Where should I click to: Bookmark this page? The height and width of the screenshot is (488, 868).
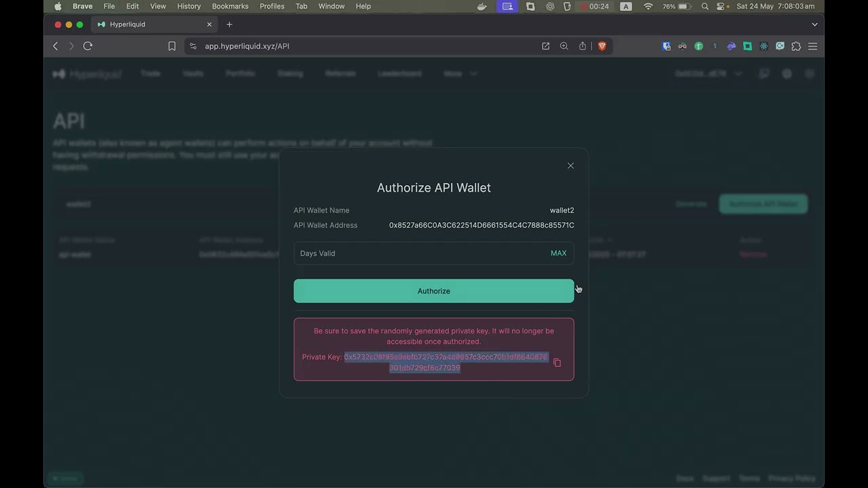click(172, 46)
